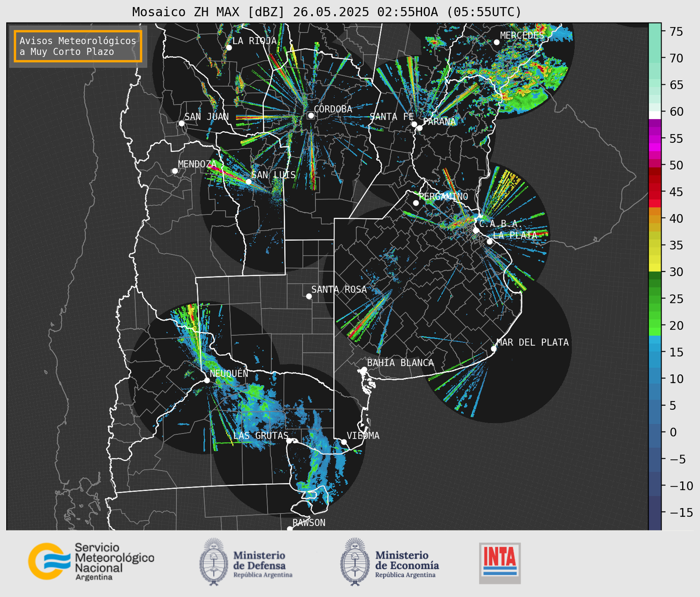
Task: Click the C.A.B.A. city marker dot
Action: (x=476, y=230)
